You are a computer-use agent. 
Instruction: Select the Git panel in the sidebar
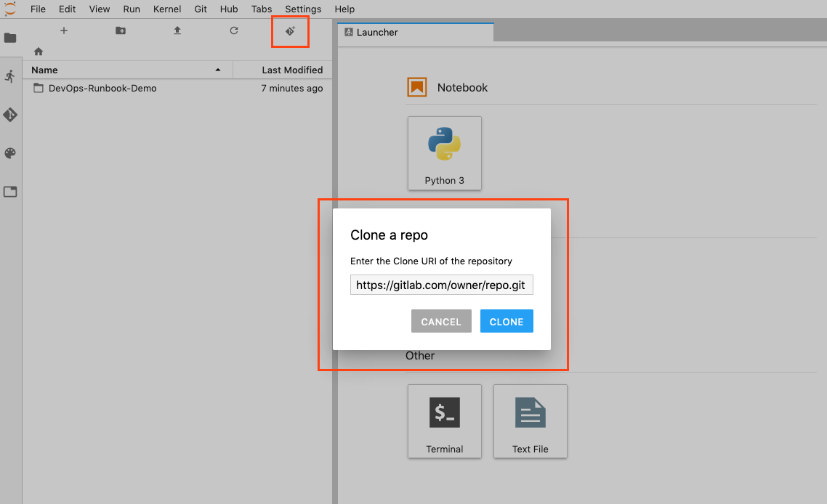(x=10, y=115)
